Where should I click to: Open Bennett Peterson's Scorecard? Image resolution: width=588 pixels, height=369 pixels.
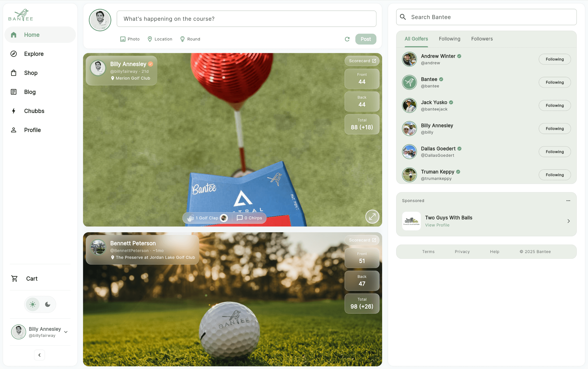(x=362, y=240)
